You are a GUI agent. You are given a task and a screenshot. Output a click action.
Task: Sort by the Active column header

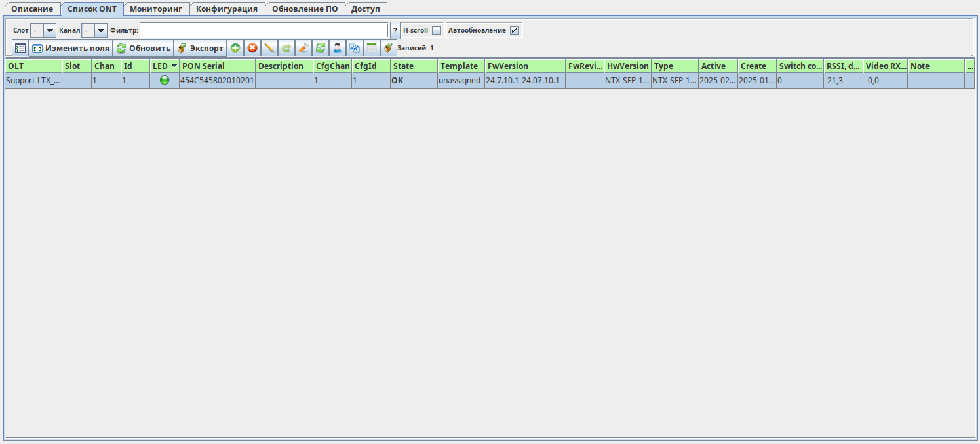point(718,66)
